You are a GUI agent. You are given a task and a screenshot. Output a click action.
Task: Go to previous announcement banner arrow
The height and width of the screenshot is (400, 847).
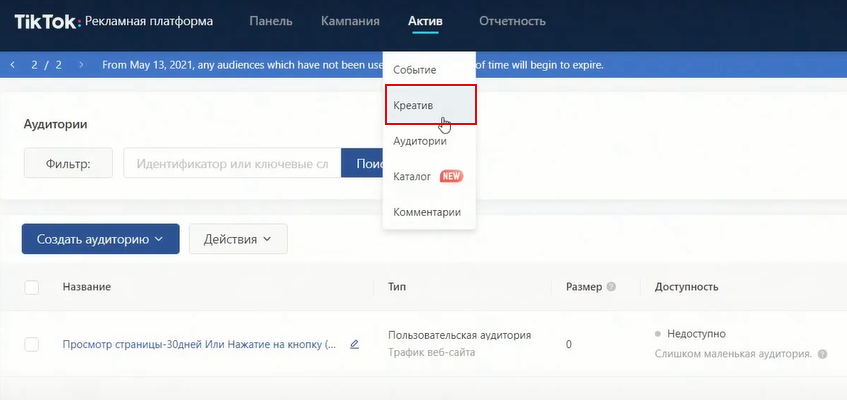pyautogui.click(x=12, y=65)
